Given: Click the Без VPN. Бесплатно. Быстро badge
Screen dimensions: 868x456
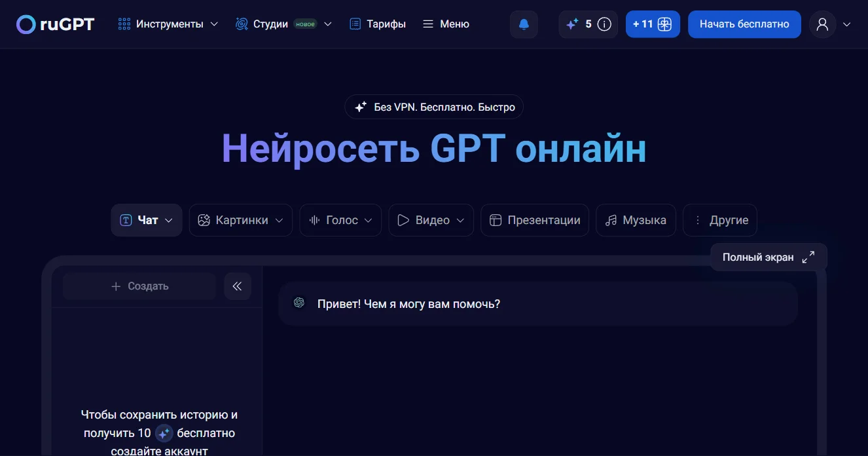Looking at the screenshot, I should coord(434,107).
